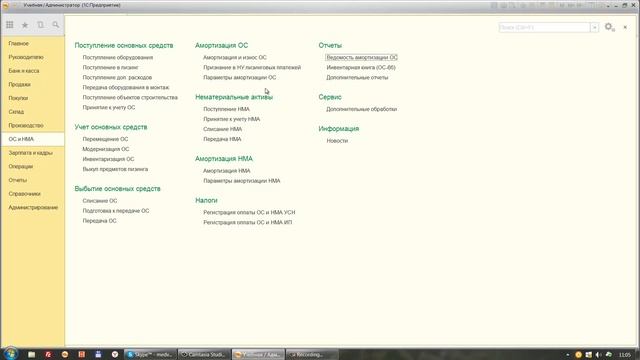
Task: Open Списание ОС
Action: [100, 201]
